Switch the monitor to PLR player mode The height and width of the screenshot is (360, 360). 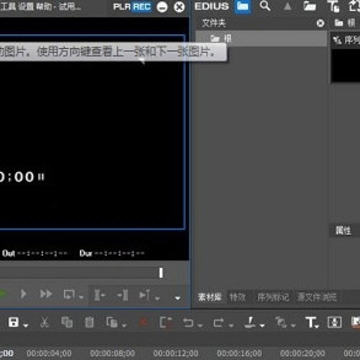click(x=122, y=7)
